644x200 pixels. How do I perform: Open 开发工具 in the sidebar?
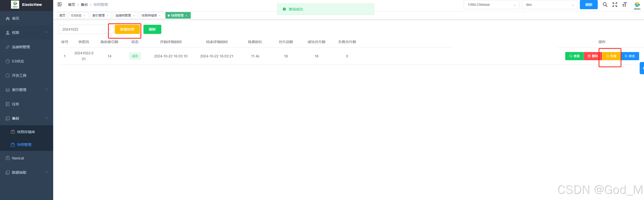point(27,76)
